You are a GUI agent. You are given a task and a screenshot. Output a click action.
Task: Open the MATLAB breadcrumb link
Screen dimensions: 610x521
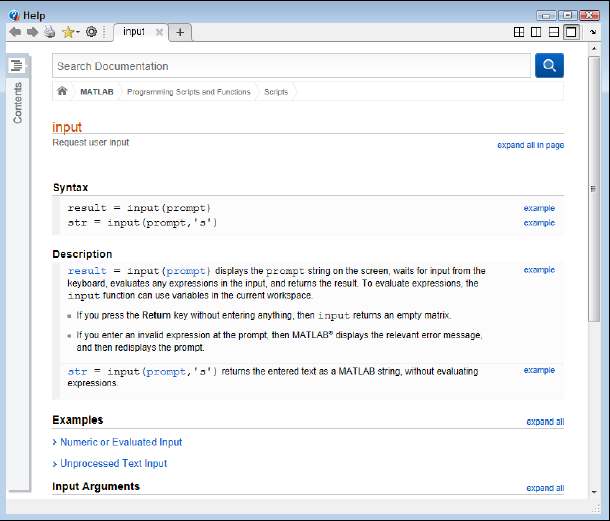click(x=97, y=92)
